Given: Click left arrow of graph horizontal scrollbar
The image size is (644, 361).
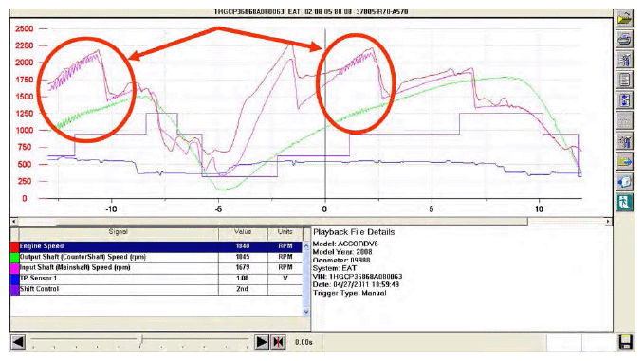Looking at the screenshot, I should click(x=13, y=222).
